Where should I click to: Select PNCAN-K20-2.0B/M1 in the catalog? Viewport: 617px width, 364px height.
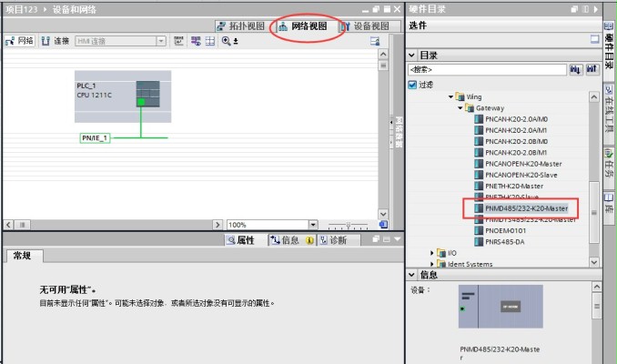[x=516, y=153]
